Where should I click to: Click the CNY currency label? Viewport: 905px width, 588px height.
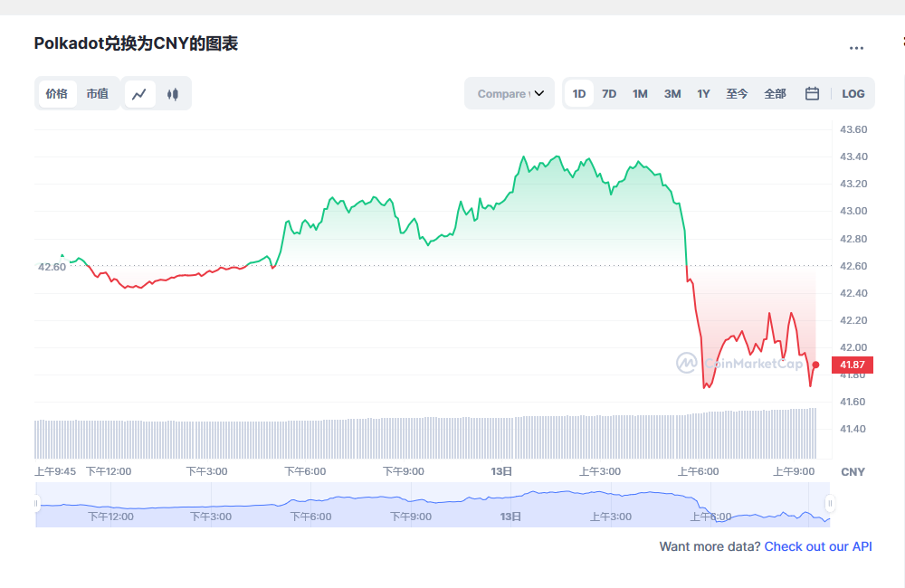click(853, 472)
